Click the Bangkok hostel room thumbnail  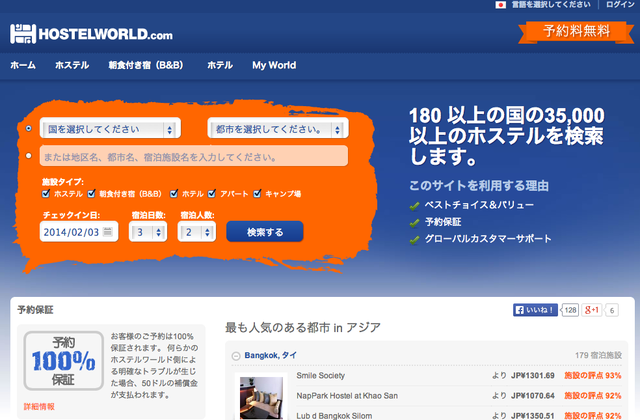[261, 398]
